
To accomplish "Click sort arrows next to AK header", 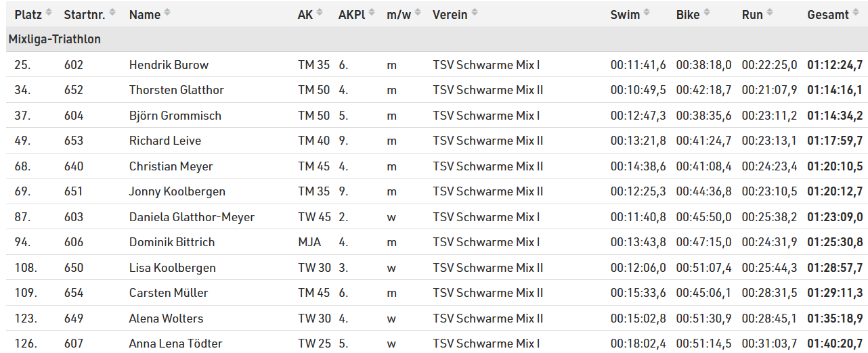I will [320, 13].
